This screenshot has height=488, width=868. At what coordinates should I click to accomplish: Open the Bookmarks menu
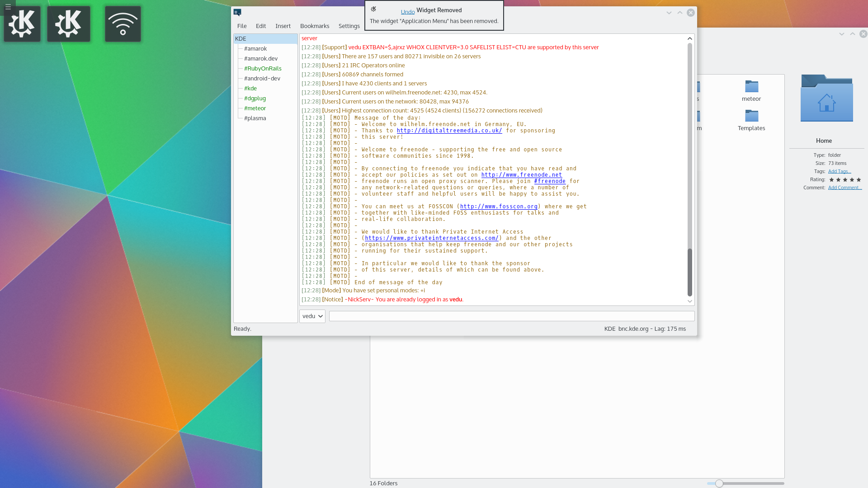pos(315,26)
